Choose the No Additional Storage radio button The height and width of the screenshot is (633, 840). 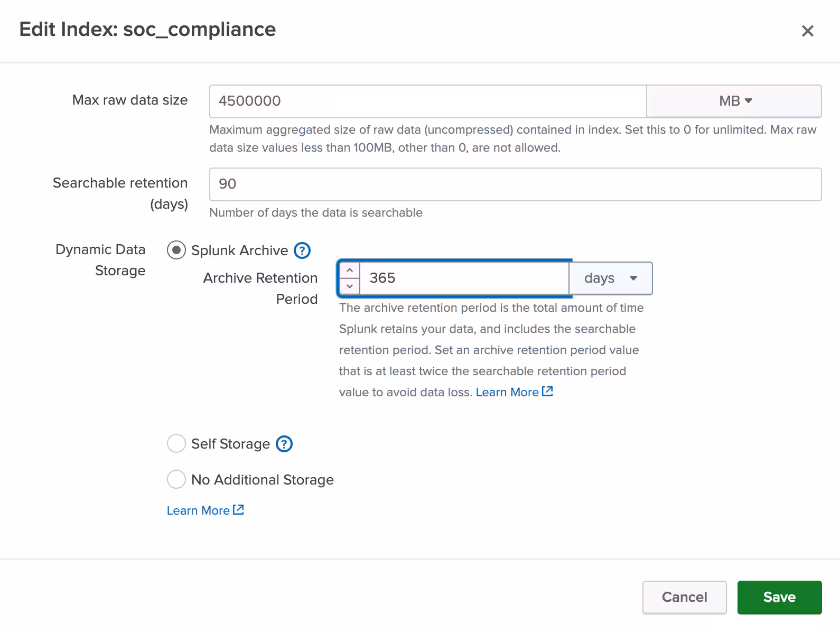pyautogui.click(x=176, y=479)
